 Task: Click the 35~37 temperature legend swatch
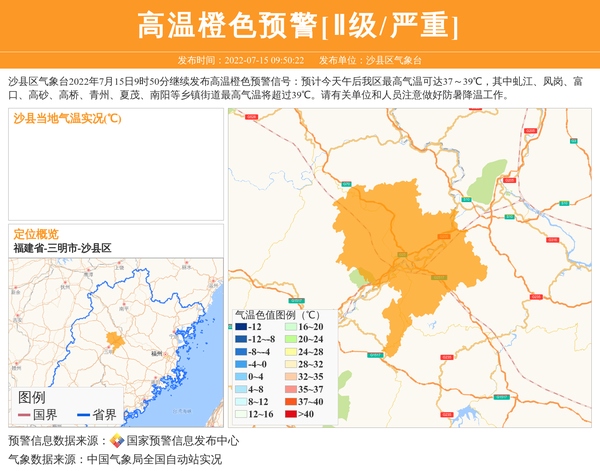(x=289, y=389)
